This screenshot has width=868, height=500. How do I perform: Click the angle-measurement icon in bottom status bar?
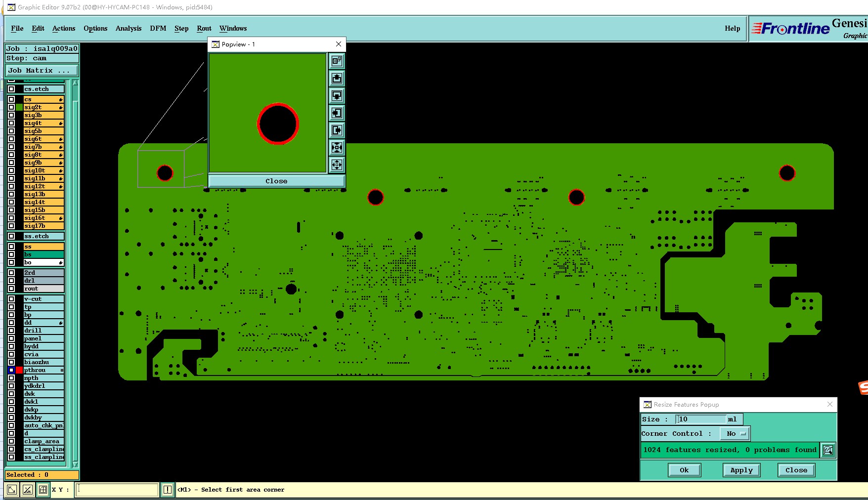point(28,490)
